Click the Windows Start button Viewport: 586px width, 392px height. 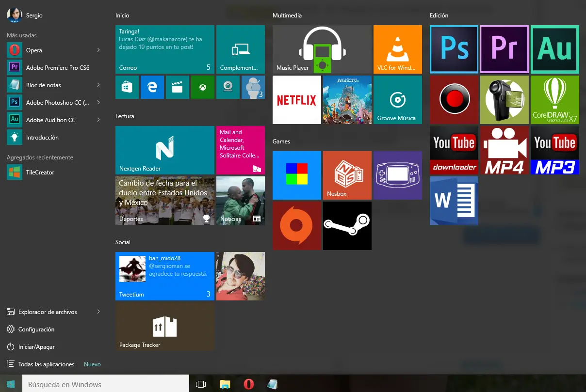click(11, 384)
